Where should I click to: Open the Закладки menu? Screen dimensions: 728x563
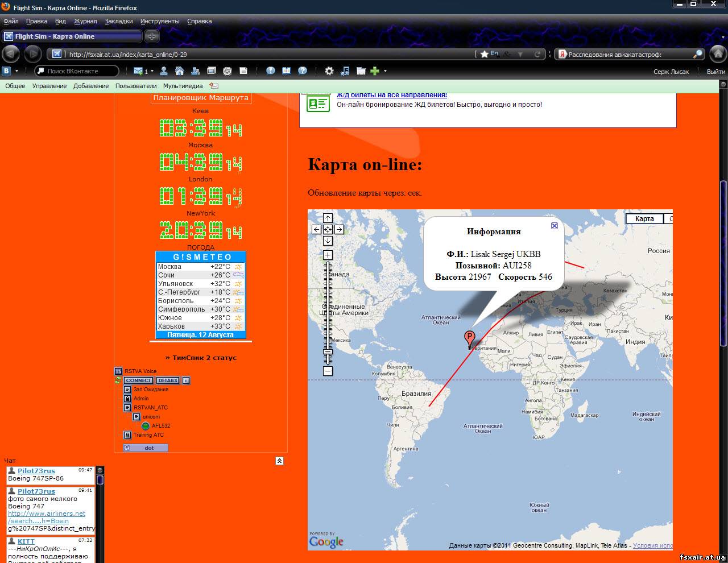[118, 21]
